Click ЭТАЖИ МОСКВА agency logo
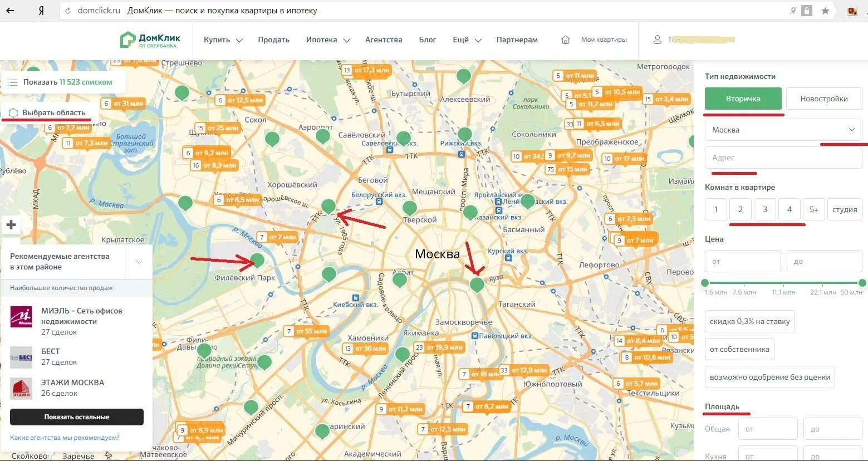The image size is (868, 461). pyautogui.click(x=21, y=389)
